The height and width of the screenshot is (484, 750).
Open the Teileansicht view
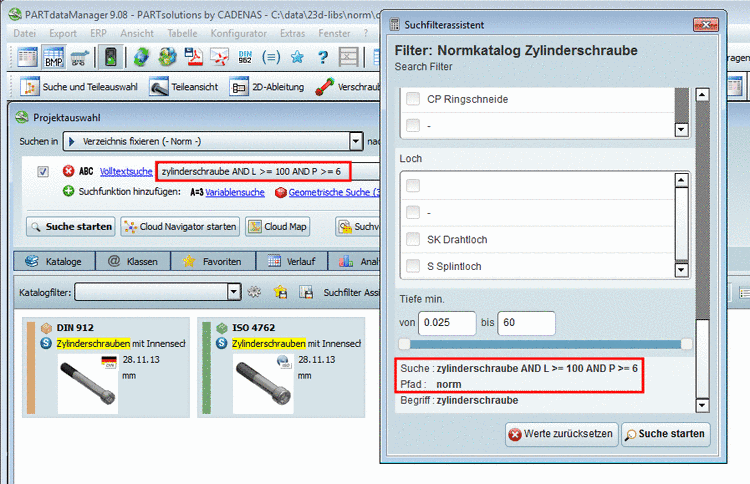click(x=184, y=87)
